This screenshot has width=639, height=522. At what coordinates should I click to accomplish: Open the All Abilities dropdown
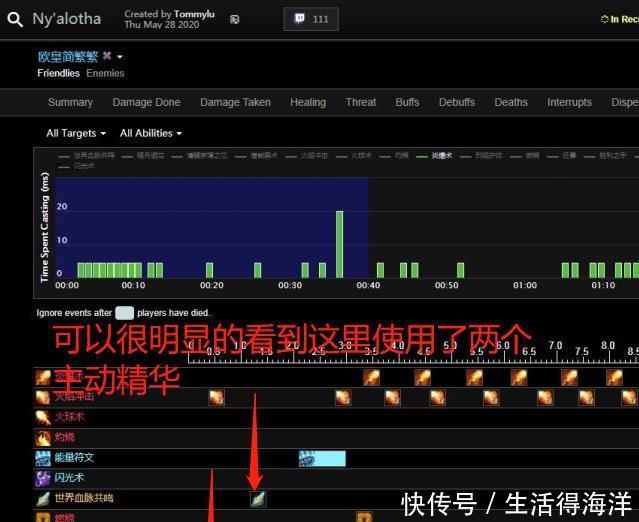point(151,133)
